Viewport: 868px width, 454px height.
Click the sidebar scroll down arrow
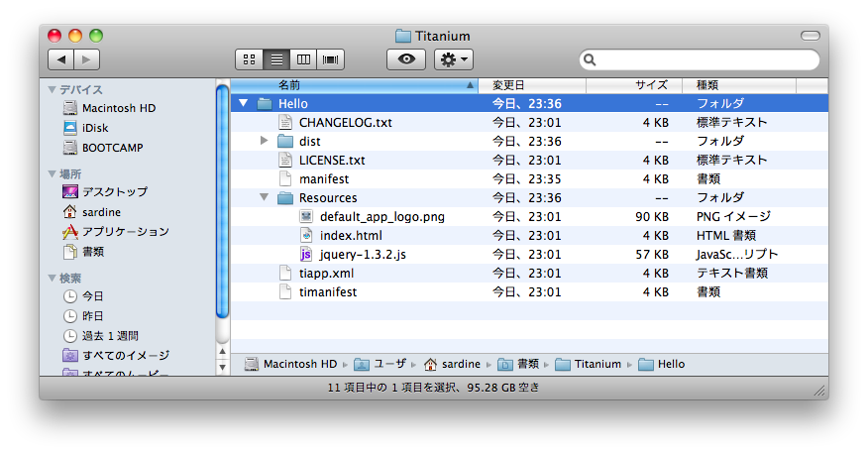pos(223,367)
